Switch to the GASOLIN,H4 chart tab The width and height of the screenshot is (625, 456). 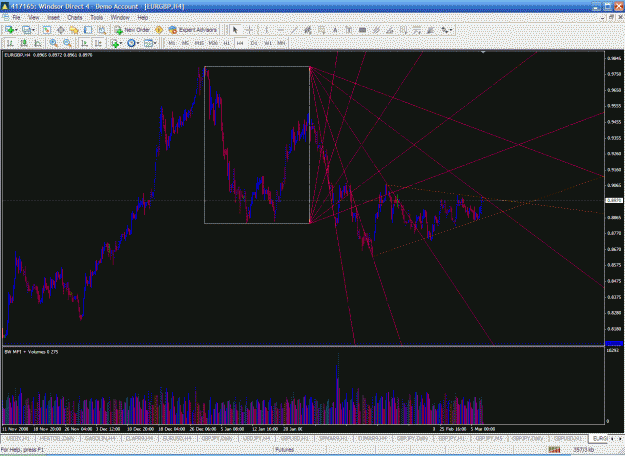pyautogui.click(x=100, y=438)
